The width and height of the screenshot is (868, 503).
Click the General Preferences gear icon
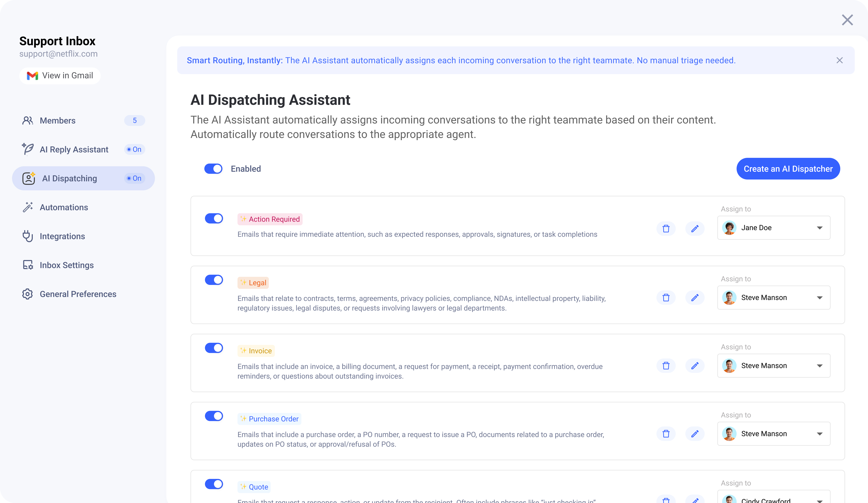tap(28, 294)
